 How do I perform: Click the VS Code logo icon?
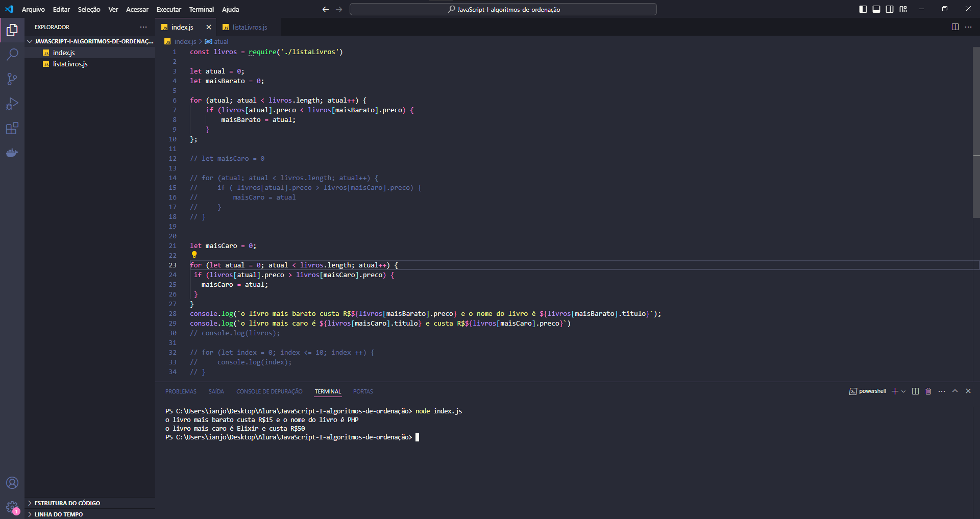[x=9, y=9]
